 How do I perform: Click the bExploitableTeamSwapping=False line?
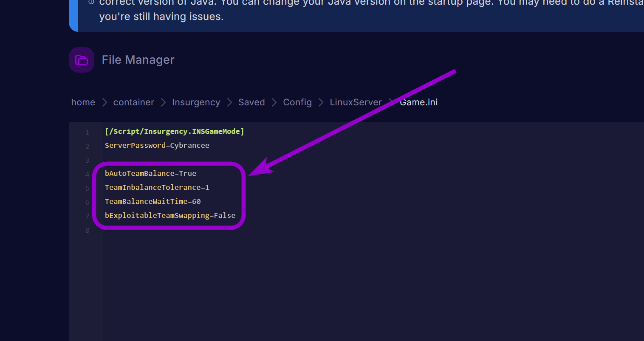point(170,216)
